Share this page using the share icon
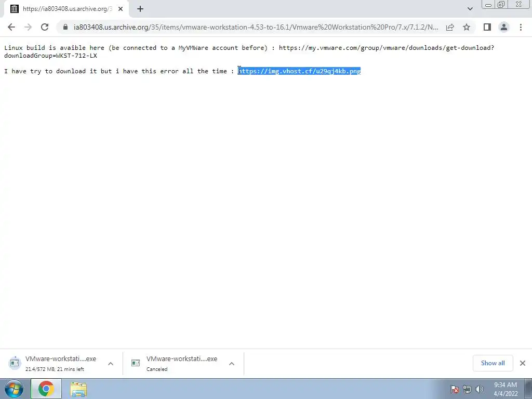The image size is (532, 399). point(450,27)
